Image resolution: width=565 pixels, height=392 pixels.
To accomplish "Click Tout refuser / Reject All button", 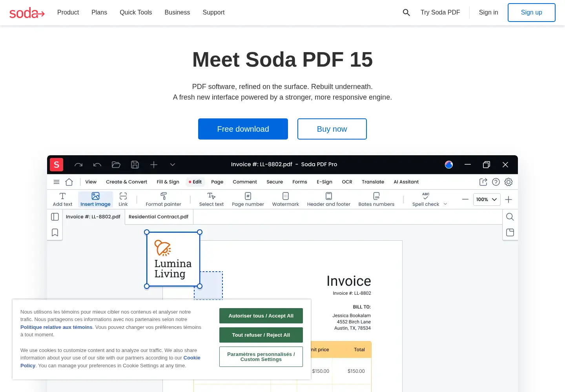I will point(261,335).
